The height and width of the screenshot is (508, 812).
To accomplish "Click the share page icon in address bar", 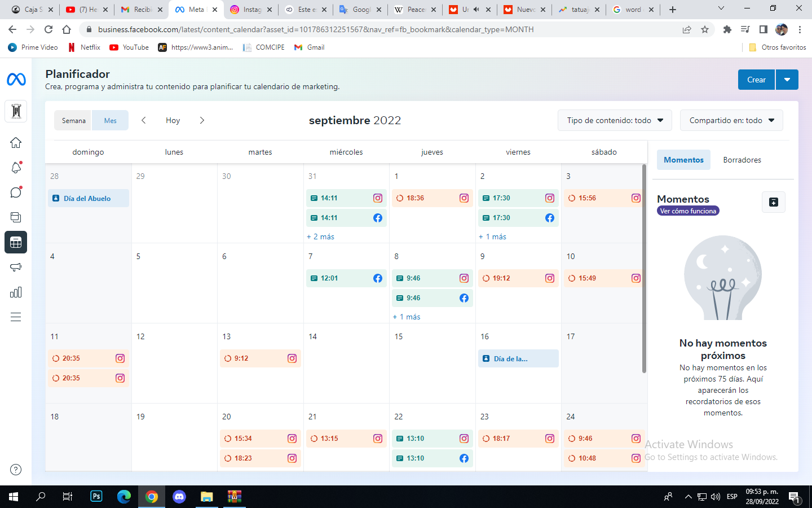I will tap(687, 29).
